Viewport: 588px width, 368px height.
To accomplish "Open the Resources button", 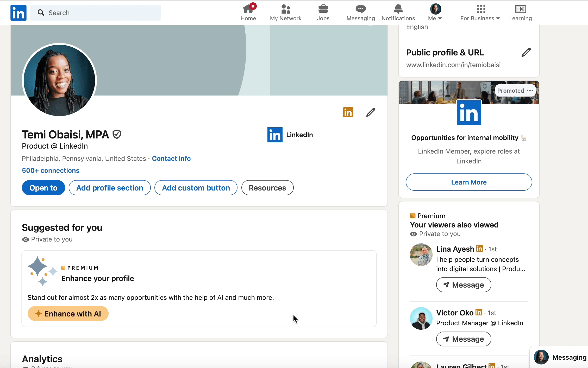I will coord(267,188).
